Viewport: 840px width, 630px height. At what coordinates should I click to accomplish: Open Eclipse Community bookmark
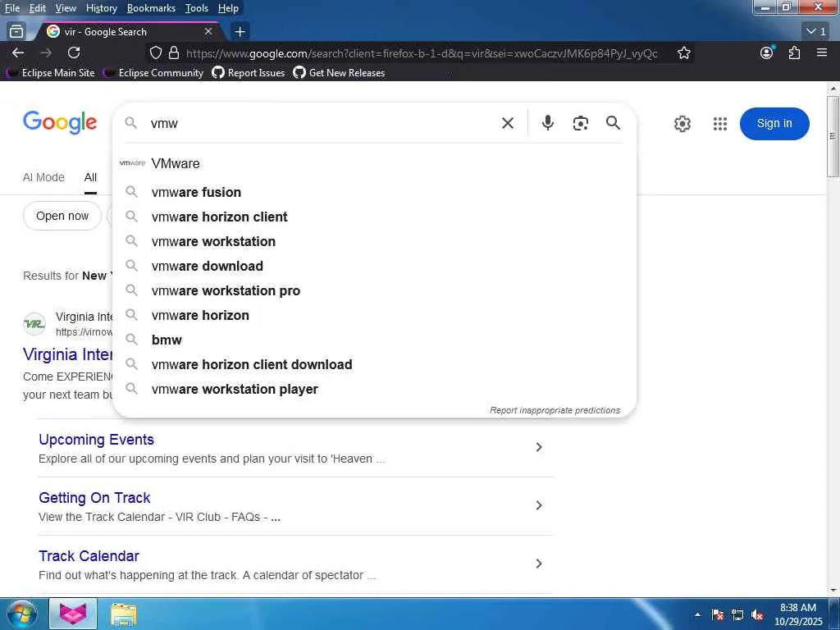[x=153, y=73]
